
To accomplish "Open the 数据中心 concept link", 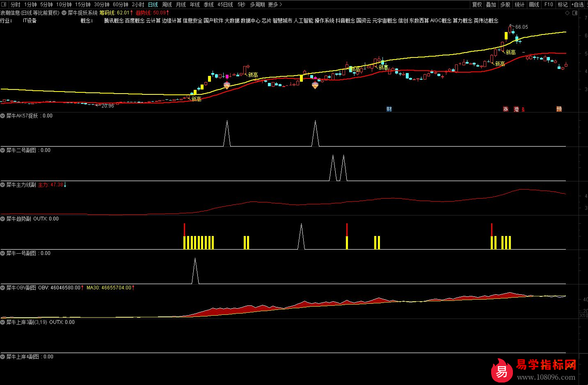I will [251, 21].
